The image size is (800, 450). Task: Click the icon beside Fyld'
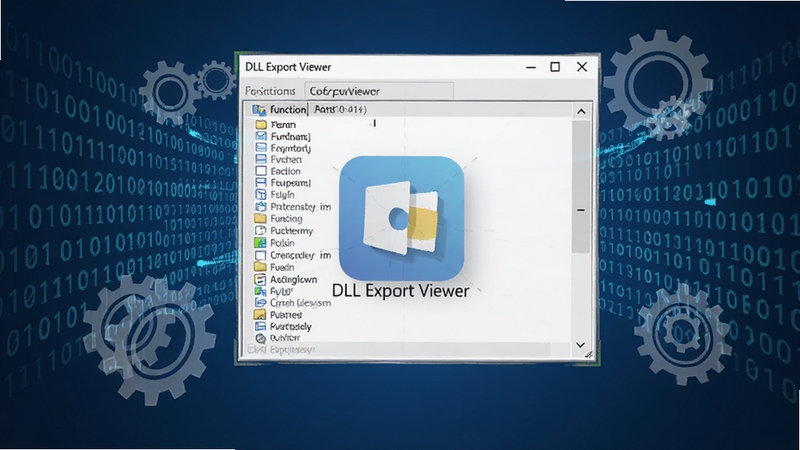pos(260,291)
